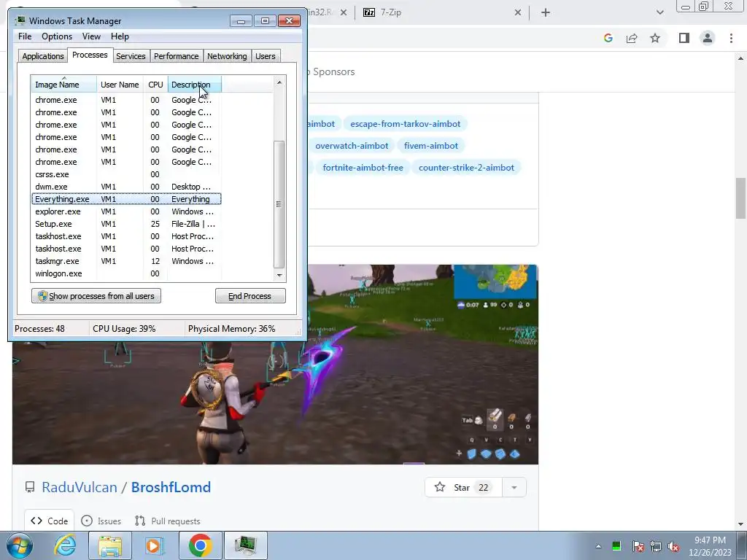Show hidden system tray icons

(598, 546)
